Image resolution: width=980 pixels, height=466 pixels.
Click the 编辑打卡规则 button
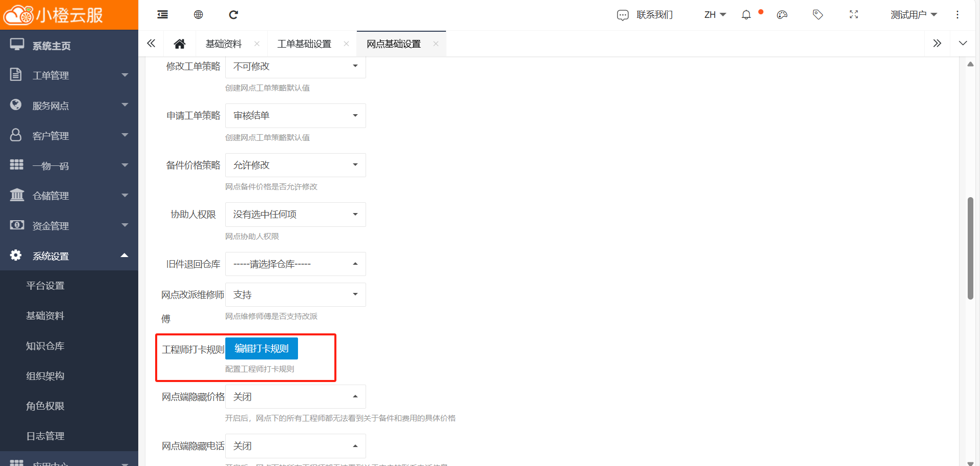(261, 349)
